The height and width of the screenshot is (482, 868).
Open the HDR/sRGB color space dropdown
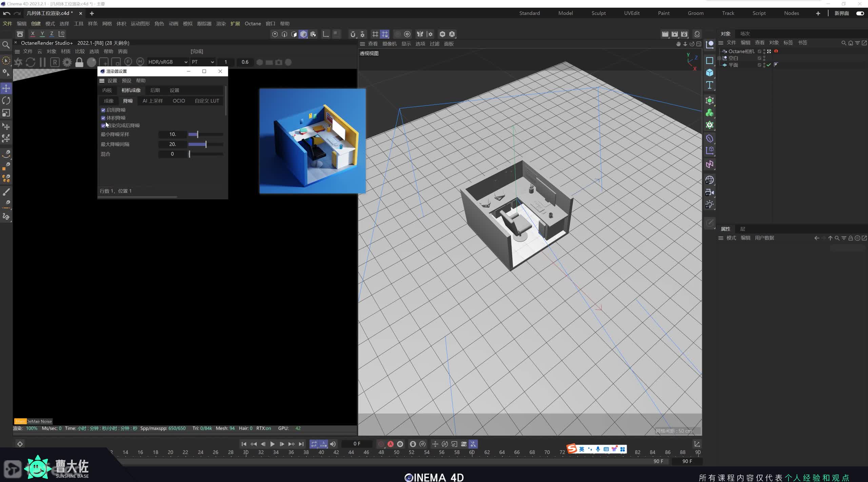(x=167, y=62)
